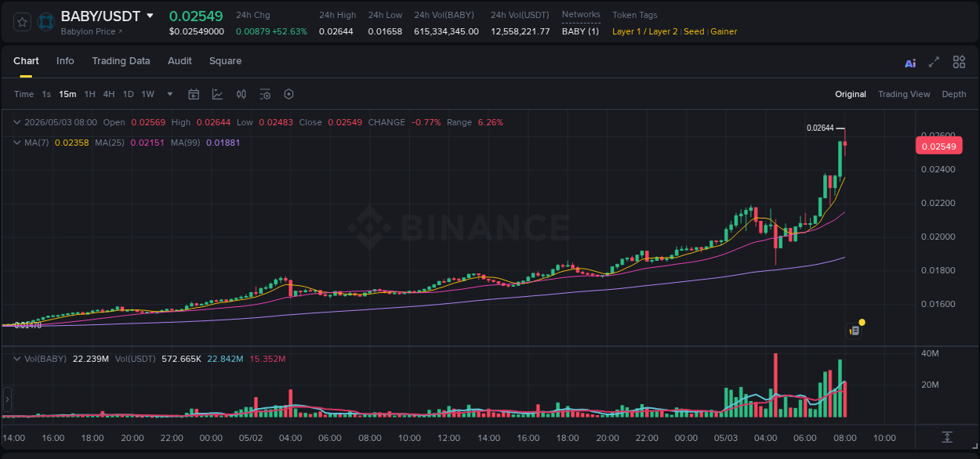This screenshot has width=980, height=459.
Task: Click the Babylon coin logo icon
Action: coord(46,22)
